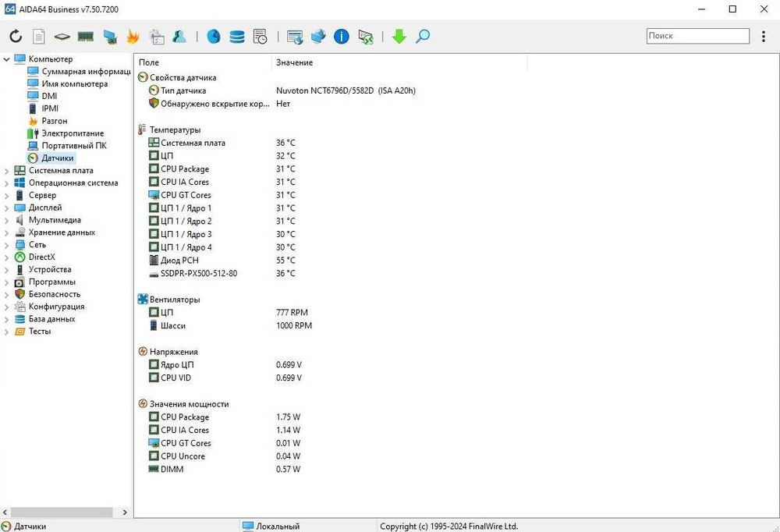Click the Локальный status bar entry
Screen dimensions: 780x532
[271, 527]
